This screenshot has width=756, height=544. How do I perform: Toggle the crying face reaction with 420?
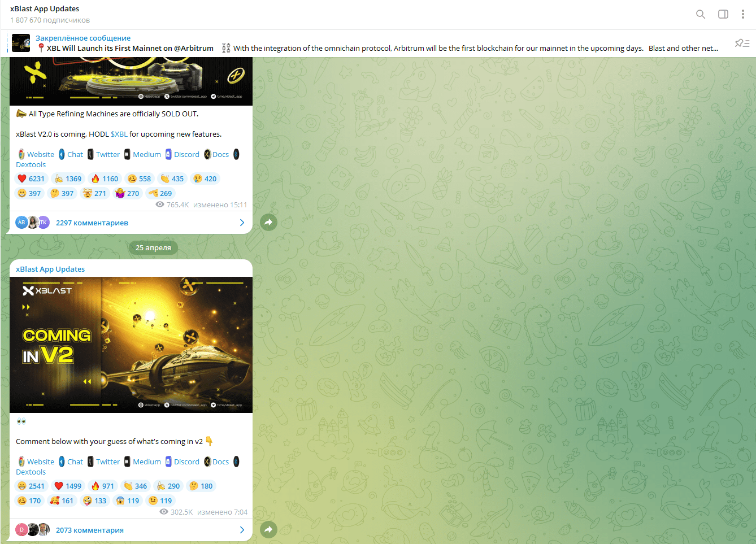point(205,179)
